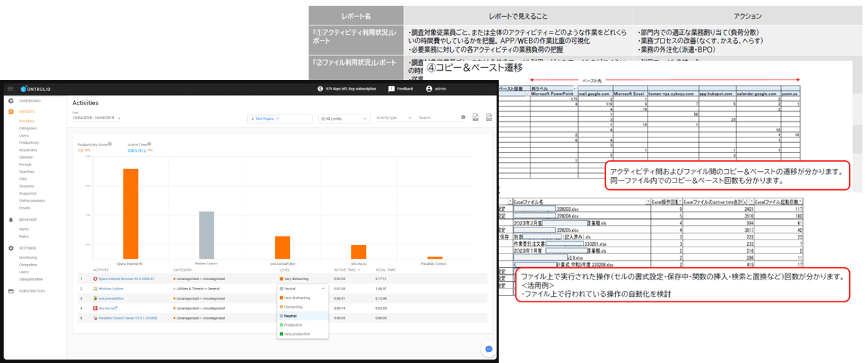Click the Settings gear icon in sidebar
Screen dimensions: 868x363
(11, 249)
